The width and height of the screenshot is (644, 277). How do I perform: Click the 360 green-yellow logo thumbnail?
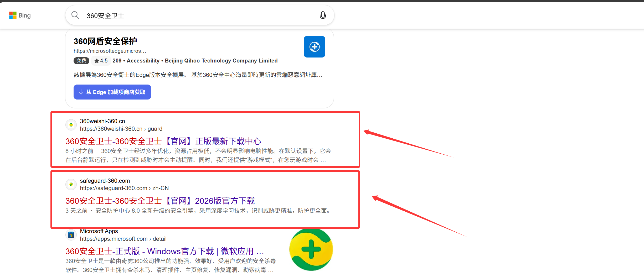pos(311,249)
